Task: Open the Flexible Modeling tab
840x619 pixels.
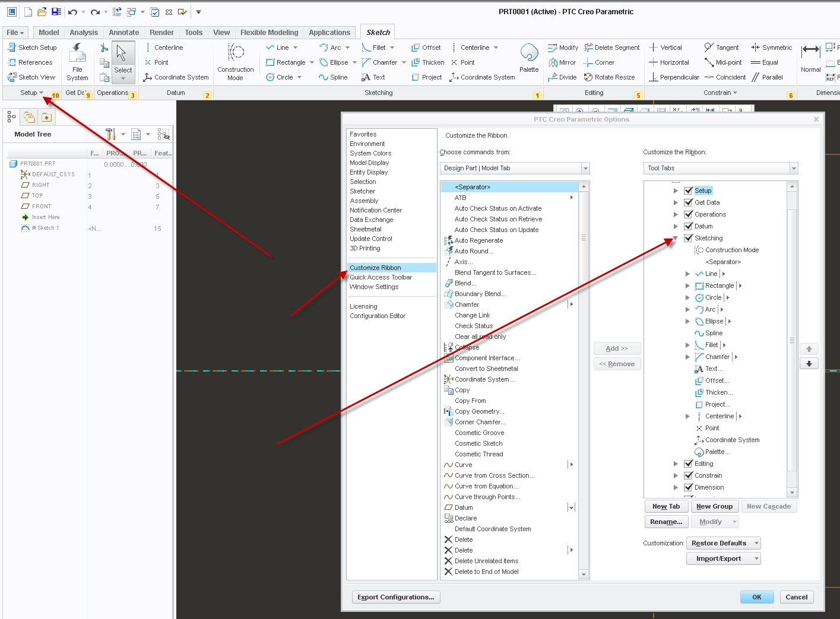Action: point(269,33)
